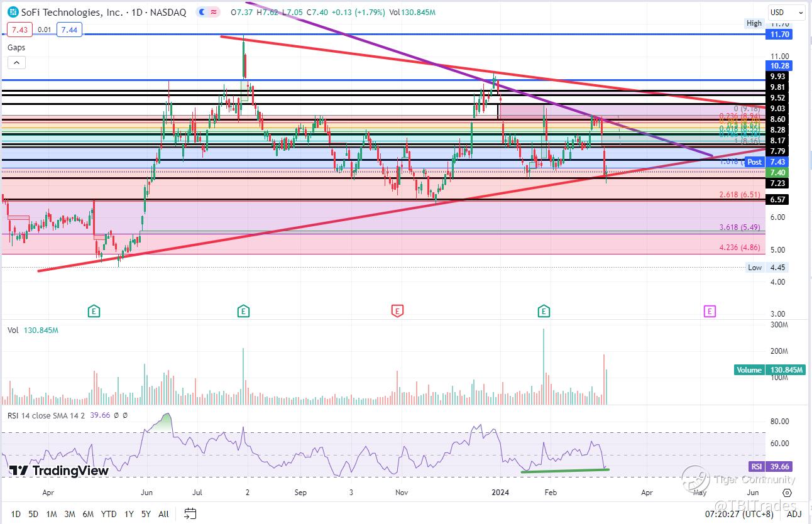Select the 5Y time range
Viewport: 812px width, 524px height.
pos(146,514)
